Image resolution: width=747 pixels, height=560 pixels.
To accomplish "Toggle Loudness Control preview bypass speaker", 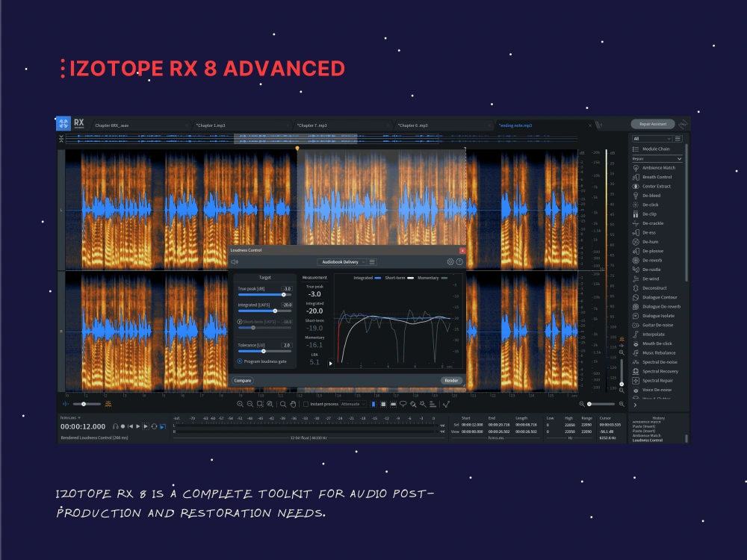I will pos(235,262).
